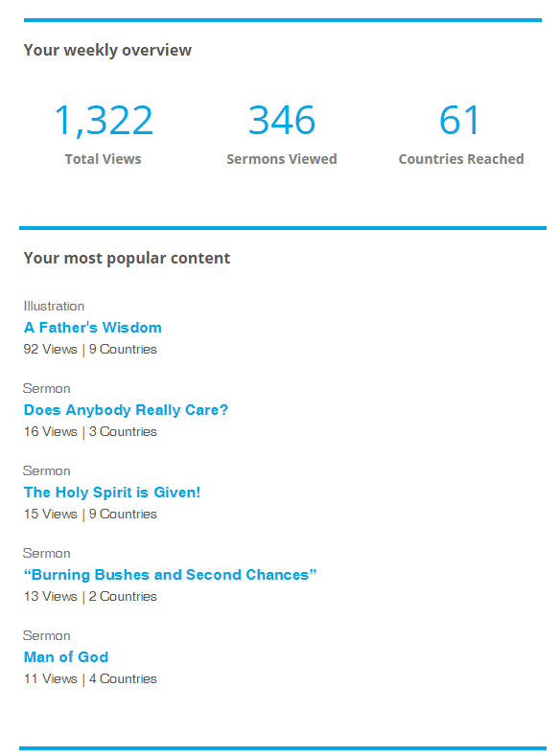
Task: Click the 15 Views | 9 Countries text
Action: click(90, 514)
